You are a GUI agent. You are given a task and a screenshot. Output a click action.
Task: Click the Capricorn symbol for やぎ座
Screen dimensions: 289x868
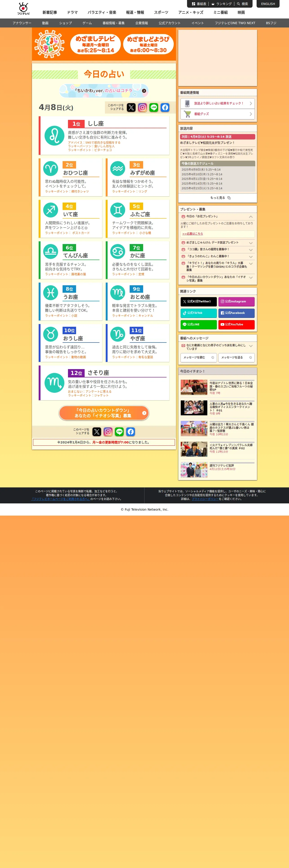pos(118,334)
